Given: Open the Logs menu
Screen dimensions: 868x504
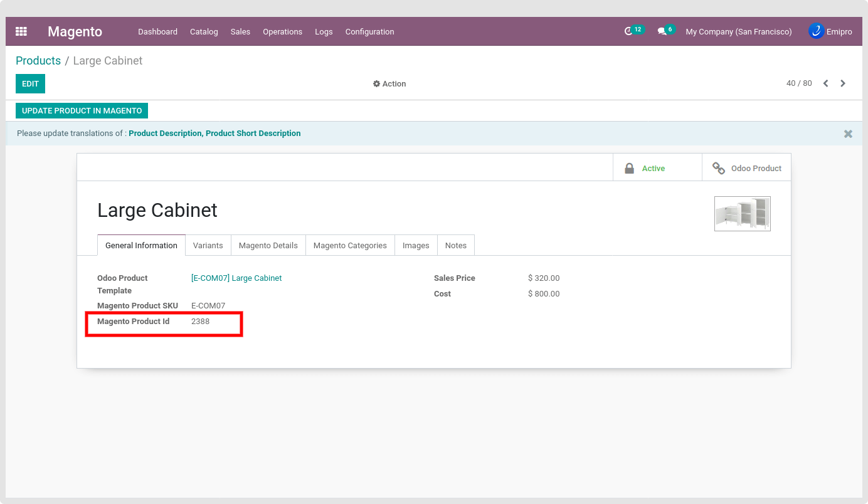Looking at the screenshot, I should coord(324,31).
